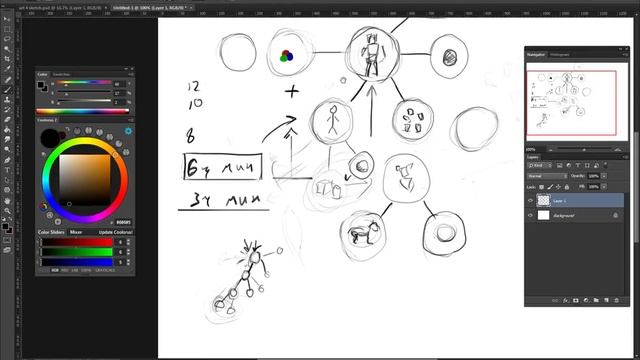The height and width of the screenshot is (360, 640).
Task: Open the layer Kind filter dropdown
Action: [x=540, y=165]
